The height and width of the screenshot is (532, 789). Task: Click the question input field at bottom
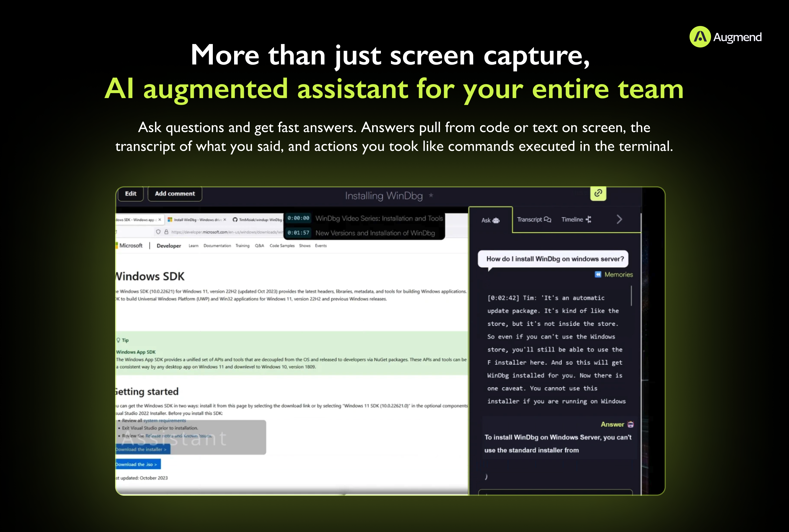555,492
